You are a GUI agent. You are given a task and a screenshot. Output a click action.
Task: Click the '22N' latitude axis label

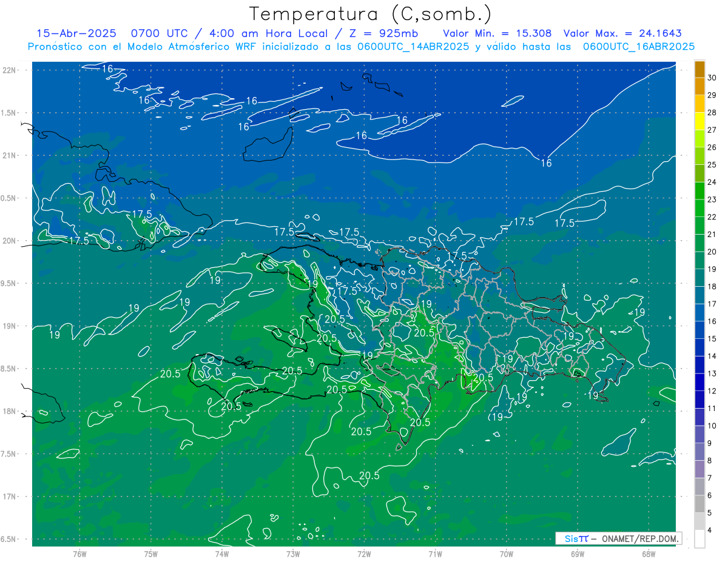[x=9, y=70]
